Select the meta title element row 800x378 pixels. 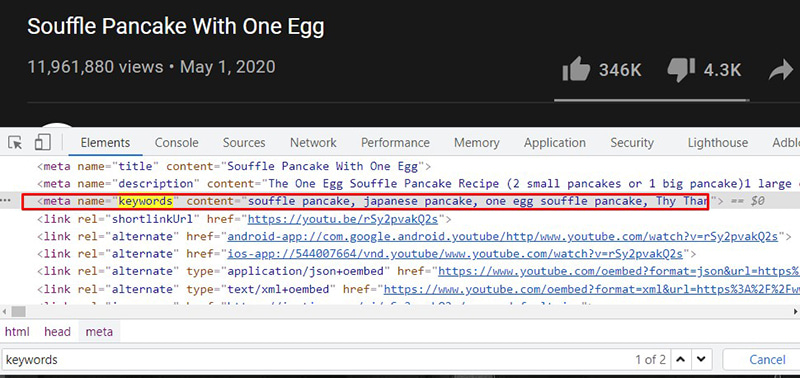[x=234, y=166]
